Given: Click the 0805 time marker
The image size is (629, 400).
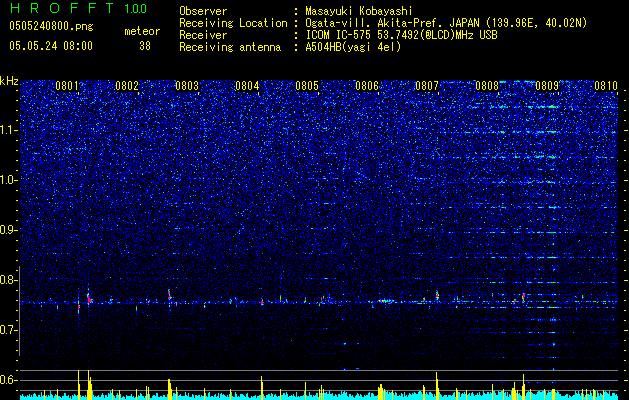Looking at the screenshot, I should [x=307, y=85].
